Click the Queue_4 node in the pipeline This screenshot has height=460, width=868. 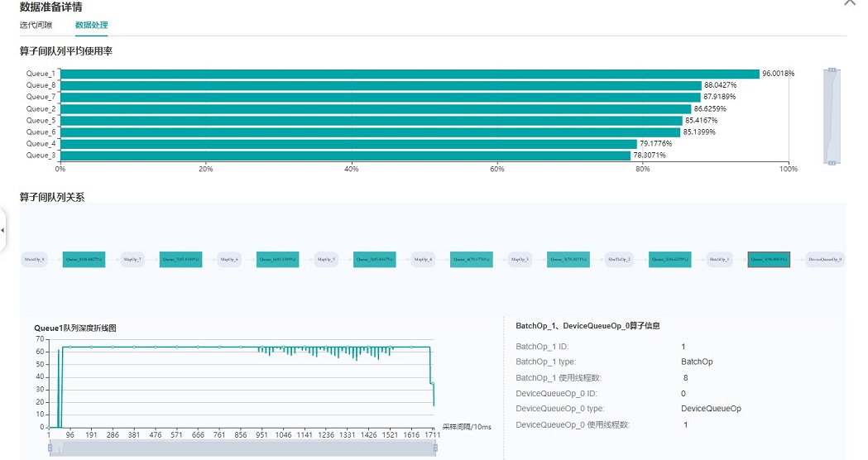pyautogui.click(x=472, y=259)
